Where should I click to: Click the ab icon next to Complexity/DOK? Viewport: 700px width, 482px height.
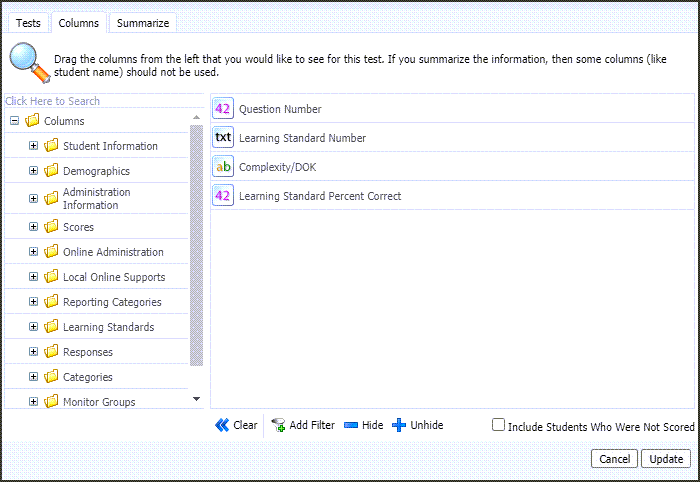coord(223,166)
